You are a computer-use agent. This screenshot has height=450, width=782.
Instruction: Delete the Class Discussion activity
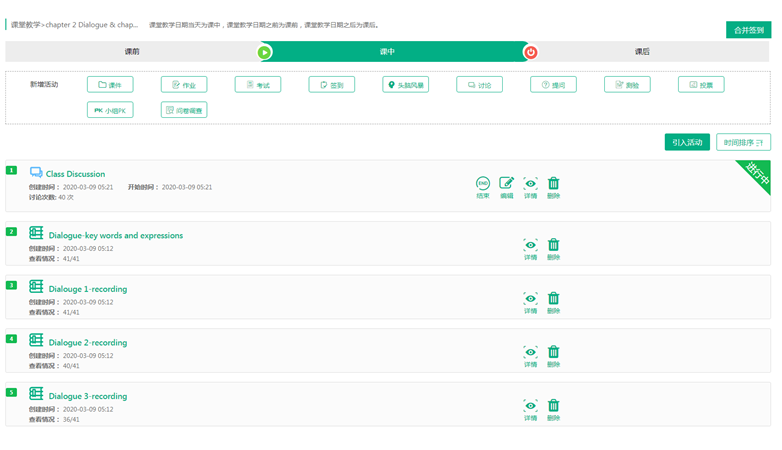(553, 184)
